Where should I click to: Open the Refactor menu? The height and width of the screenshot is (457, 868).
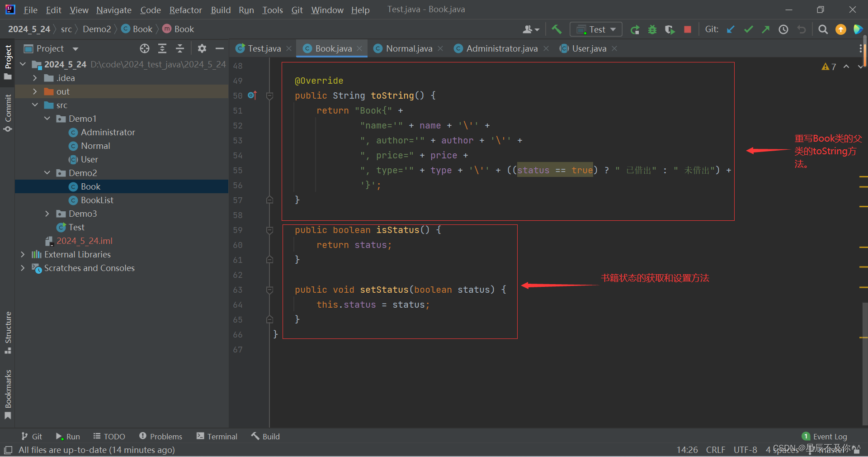point(185,10)
